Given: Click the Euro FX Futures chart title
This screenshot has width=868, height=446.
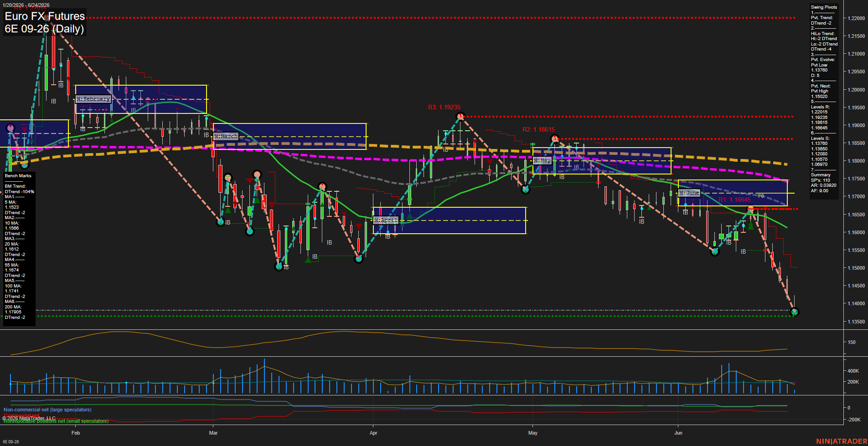Looking at the screenshot, I should (45, 16).
